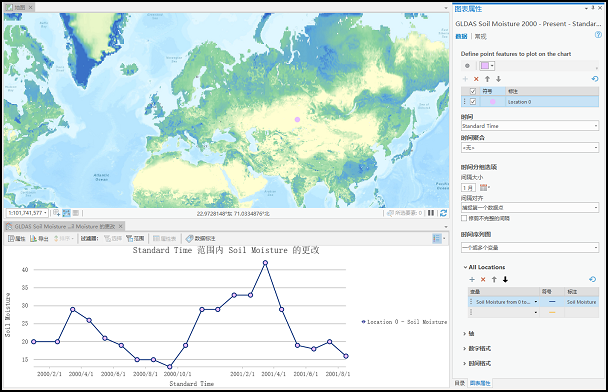Pause map drawing
This screenshot has height=392, width=608.
pyautogui.click(x=431, y=213)
